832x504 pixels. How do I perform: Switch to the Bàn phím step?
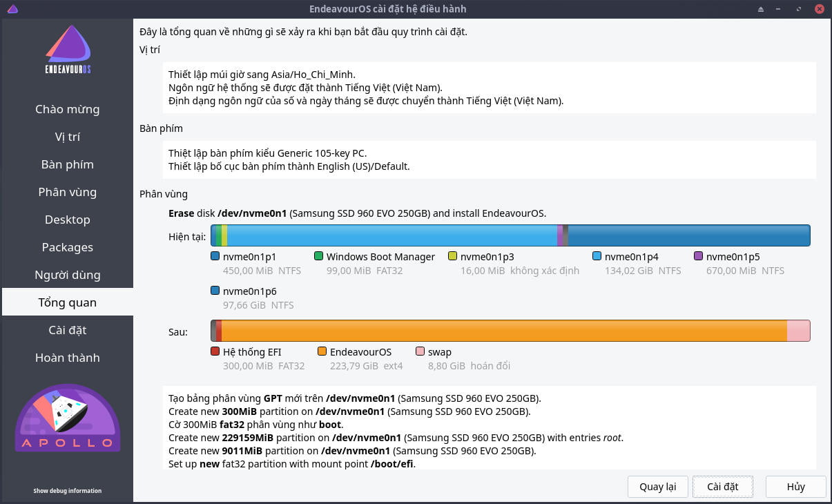[68, 164]
